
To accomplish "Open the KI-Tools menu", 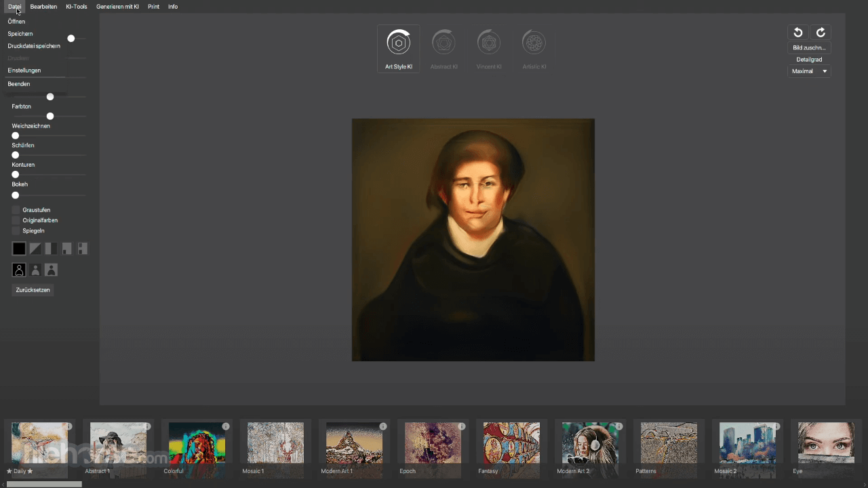I will 77,6.
